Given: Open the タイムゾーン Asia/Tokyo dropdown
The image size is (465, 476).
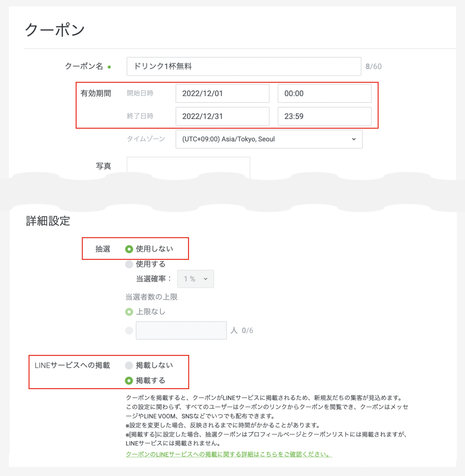Looking at the screenshot, I should pos(269,139).
